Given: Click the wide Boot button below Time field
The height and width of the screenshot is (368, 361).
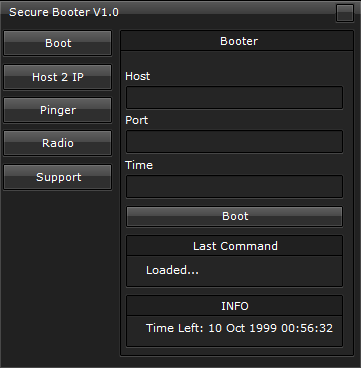Looking at the screenshot, I should coord(234,217).
